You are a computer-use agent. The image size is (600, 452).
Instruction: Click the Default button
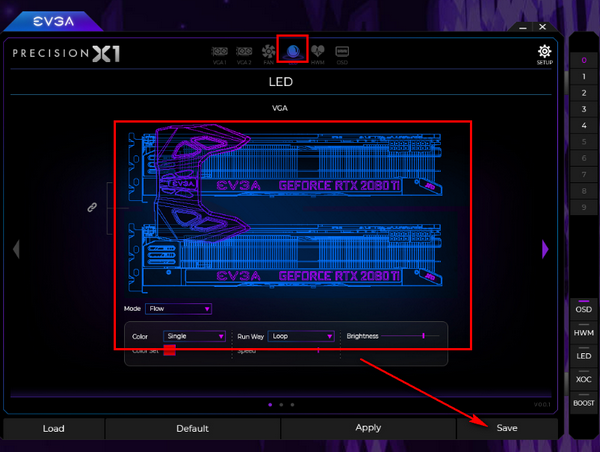click(x=192, y=428)
